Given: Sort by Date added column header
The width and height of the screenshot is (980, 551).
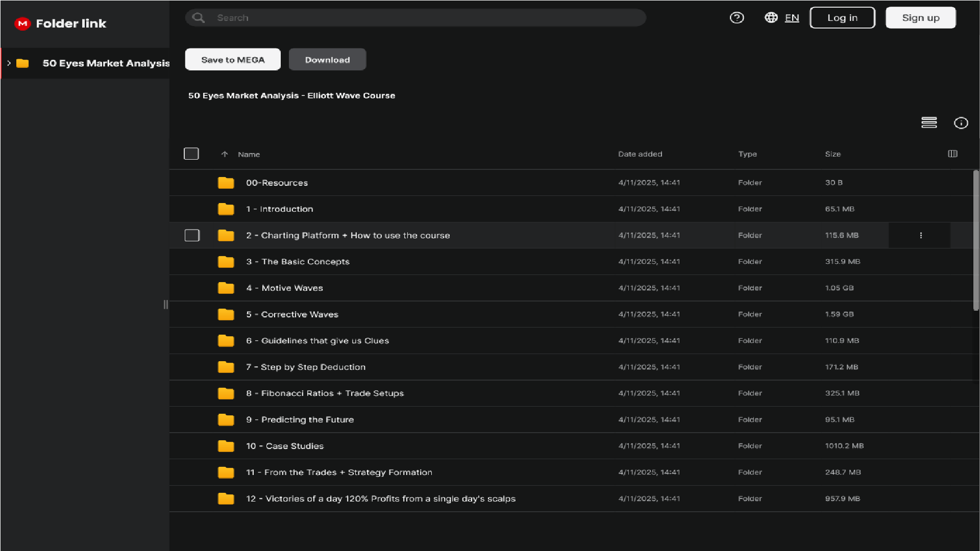Looking at the screenshot, I should click(x=640, y=154).
